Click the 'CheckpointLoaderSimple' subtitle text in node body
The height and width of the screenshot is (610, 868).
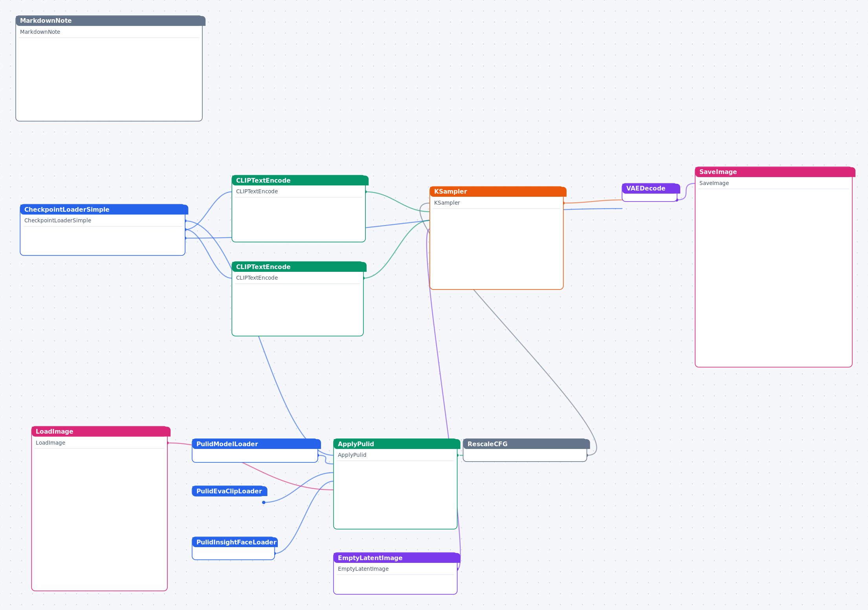[58, 220]
